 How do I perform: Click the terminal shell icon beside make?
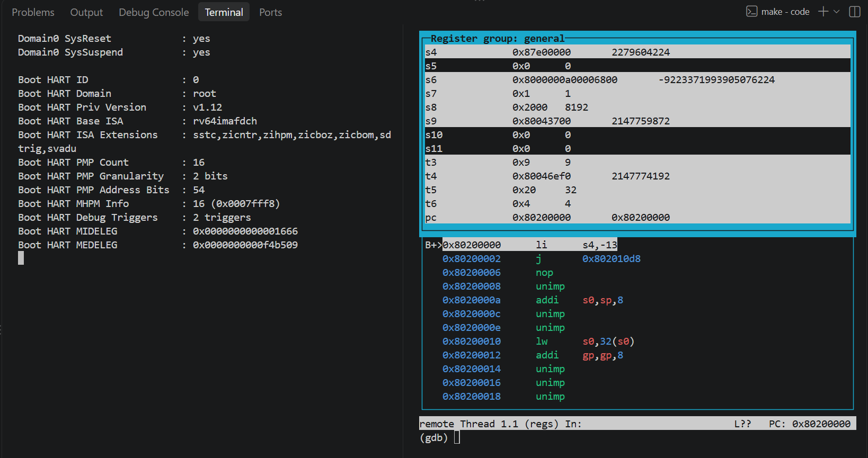(751, 12)
